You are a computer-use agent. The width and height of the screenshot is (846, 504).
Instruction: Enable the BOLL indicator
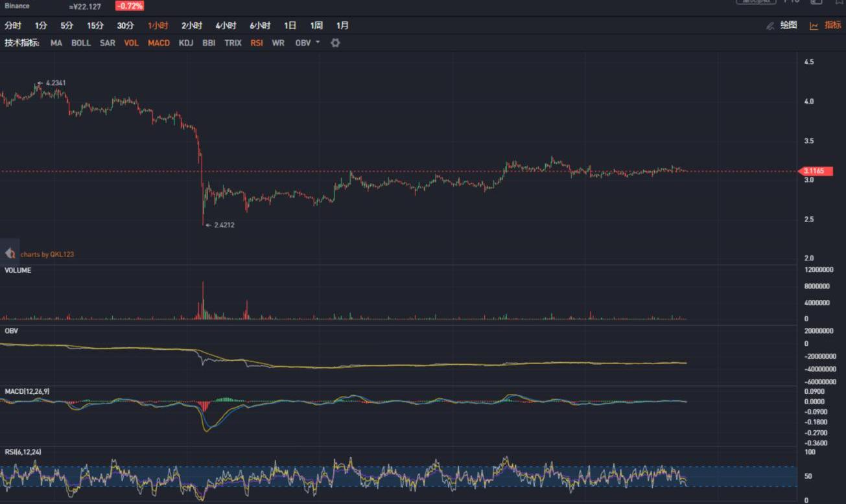tap(81, 43)
